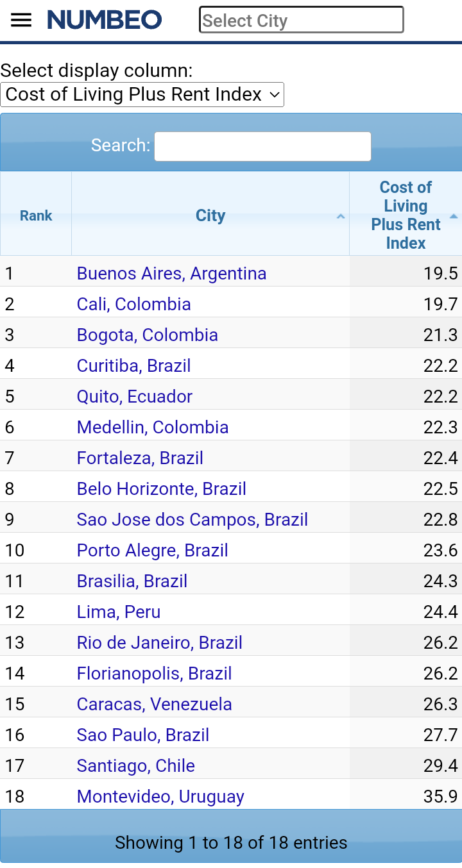Click the City column sort arrow
This screenshot has width=462, height=868.
point(341,216)
